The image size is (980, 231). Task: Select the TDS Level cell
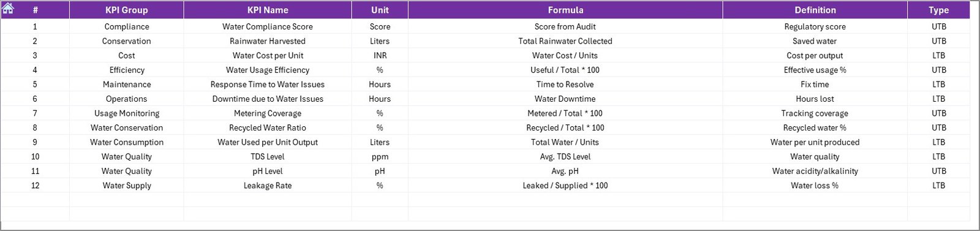[x=268, y=156]
